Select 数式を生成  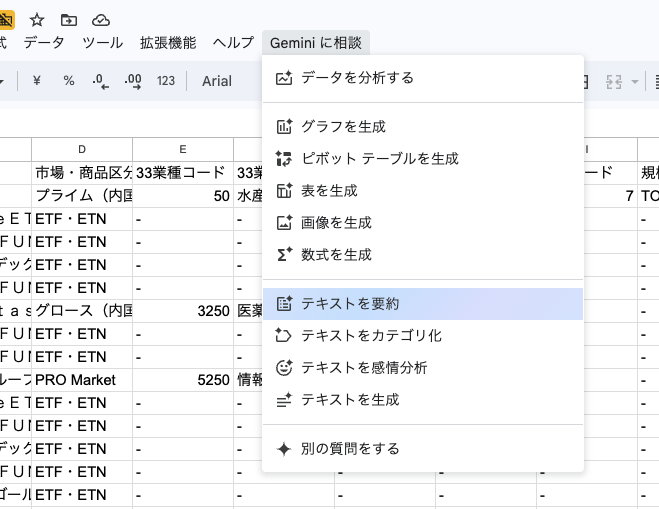[x=423, y=255]
